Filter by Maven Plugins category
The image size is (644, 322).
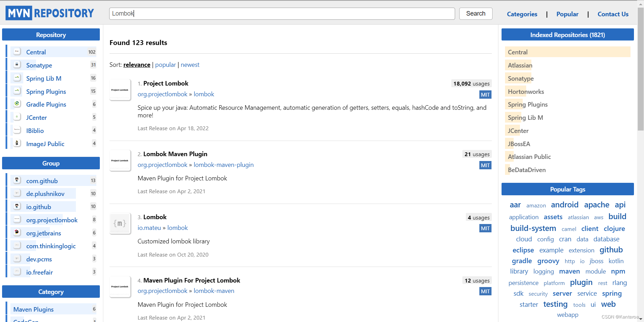tap(33, 310)
